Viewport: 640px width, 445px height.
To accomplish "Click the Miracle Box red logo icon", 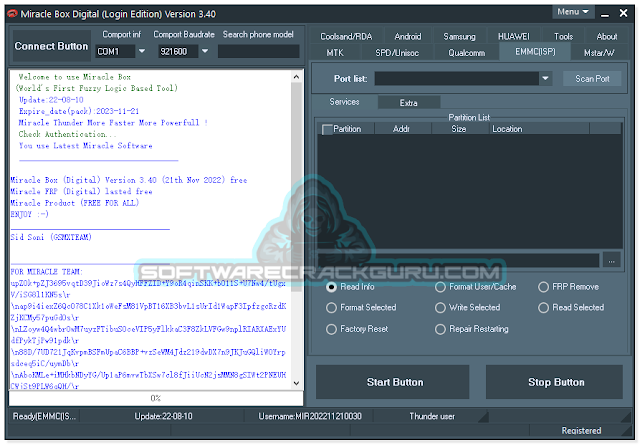I will click(13, 14).
